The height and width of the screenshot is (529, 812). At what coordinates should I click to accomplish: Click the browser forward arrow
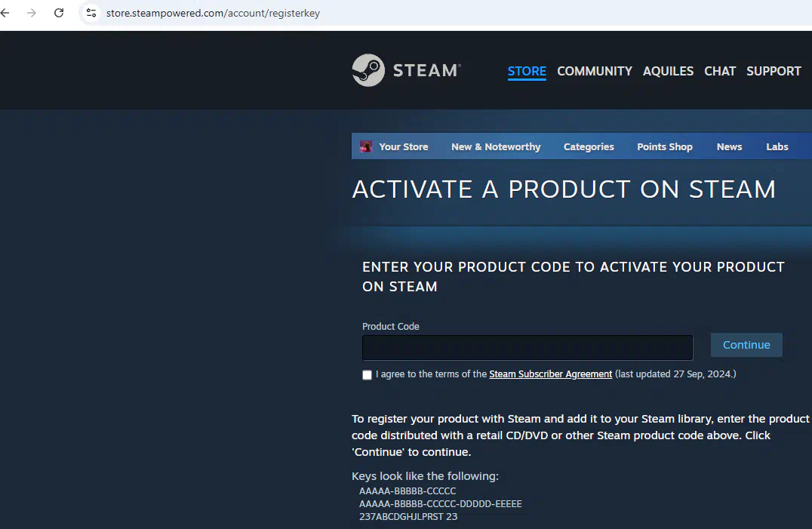click(x=32, y=13)
